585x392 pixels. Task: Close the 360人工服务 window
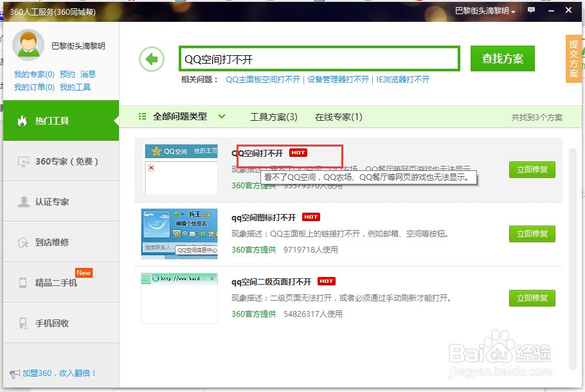point(568,10)
